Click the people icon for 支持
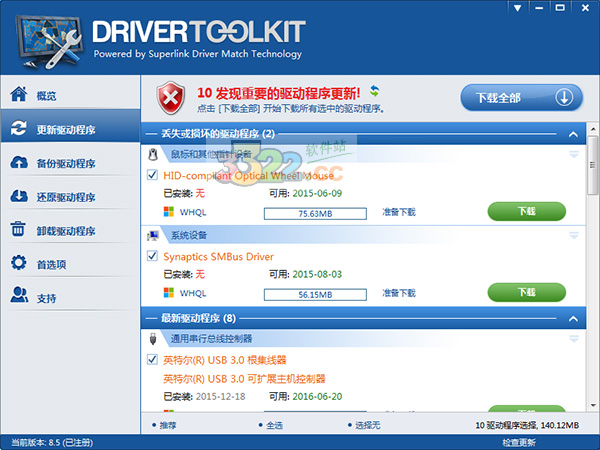Viewport: 600px width, 450px height. pos(19,295)
